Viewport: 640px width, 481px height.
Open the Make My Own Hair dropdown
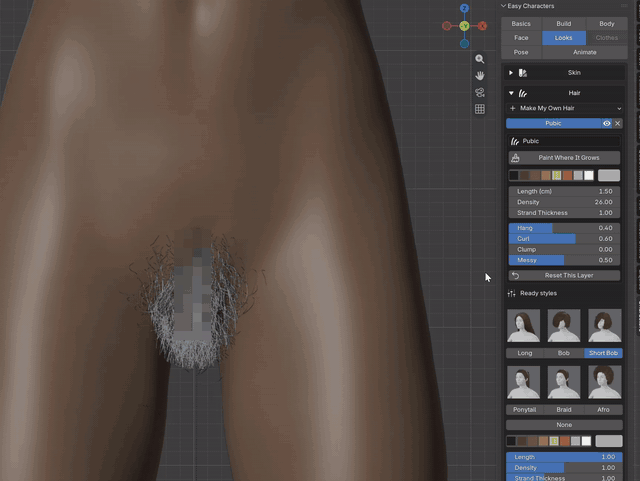pos(564,108)
